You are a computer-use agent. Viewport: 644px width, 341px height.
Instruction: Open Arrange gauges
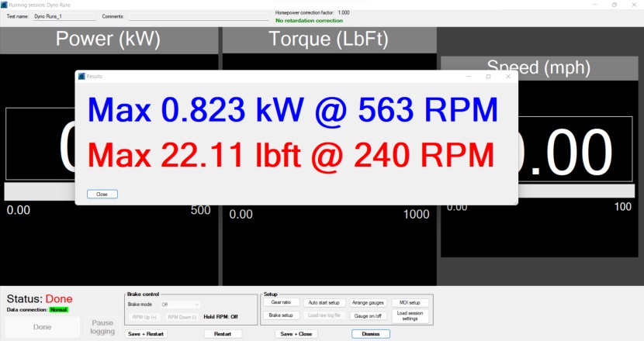[368, 302]
